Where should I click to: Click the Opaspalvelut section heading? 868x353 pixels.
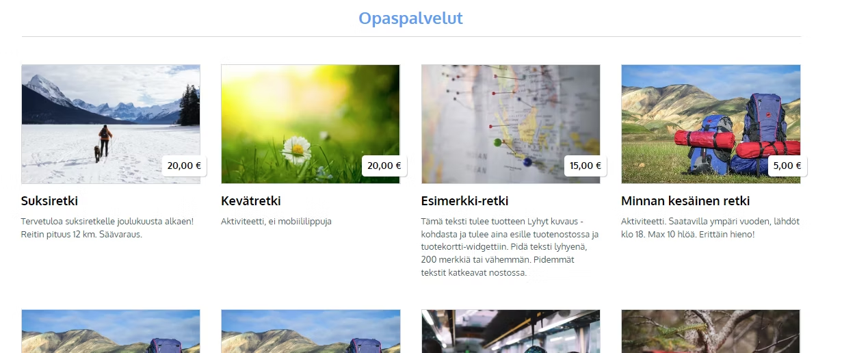(x=411, y=18)
